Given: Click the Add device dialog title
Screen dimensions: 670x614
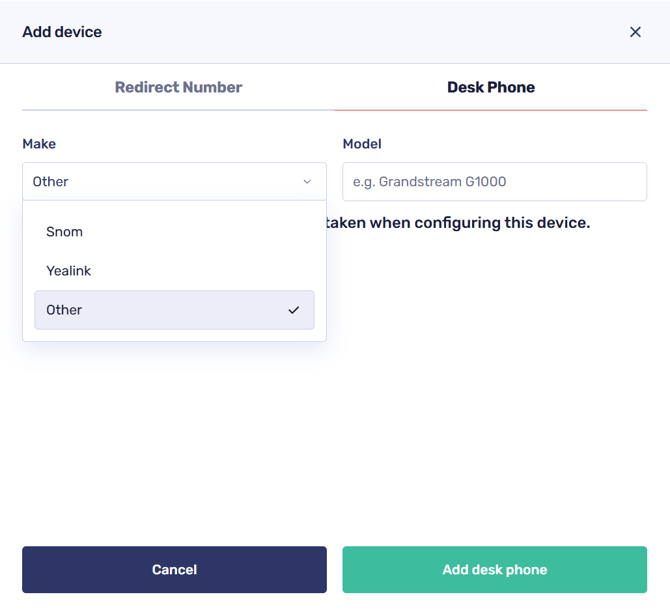Looking at the screenshot, I should pyautogui.click(x=62, y=32).
